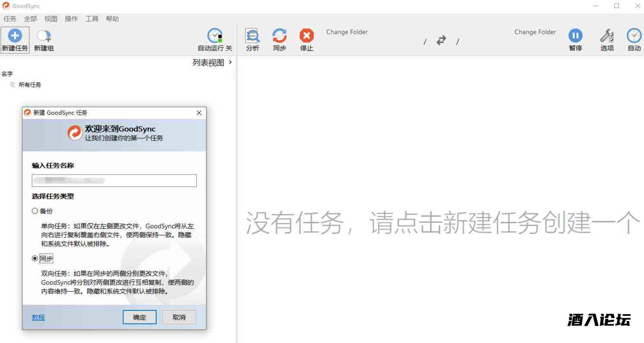Open Auto Run (自动运行 关) clock icon
Viewport: 644px width, 343px height.
coord(215,36)
